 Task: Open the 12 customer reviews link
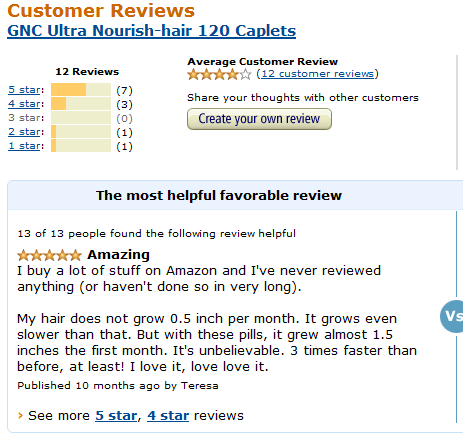pos(317,74)
